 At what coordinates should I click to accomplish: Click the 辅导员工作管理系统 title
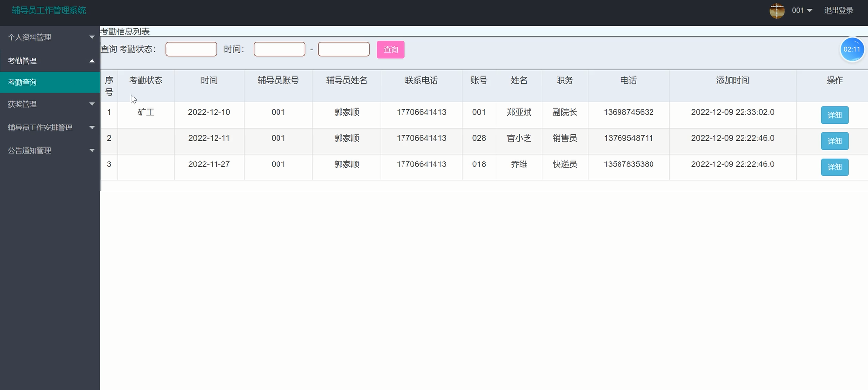point(49,10)
